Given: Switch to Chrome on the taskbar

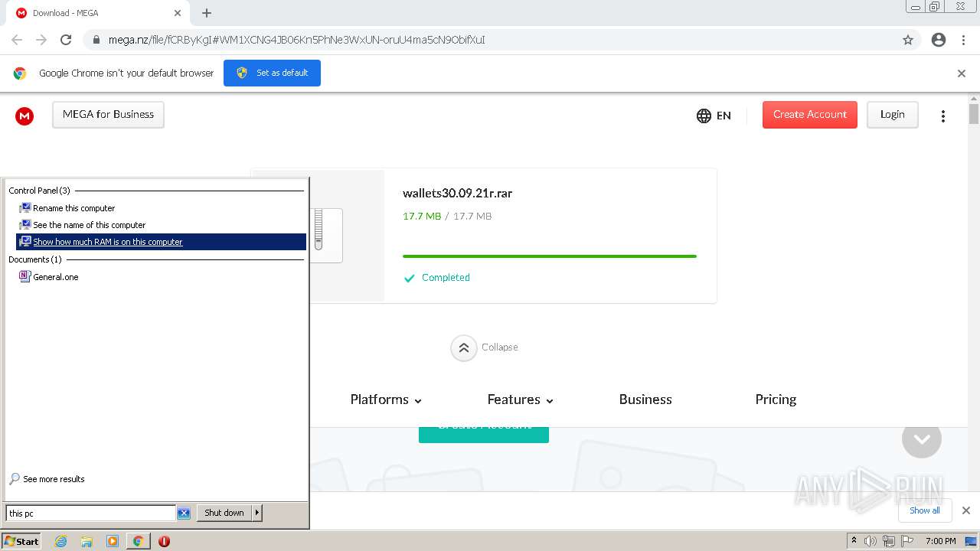Looking at the screenshot, I should click(138, 541).
